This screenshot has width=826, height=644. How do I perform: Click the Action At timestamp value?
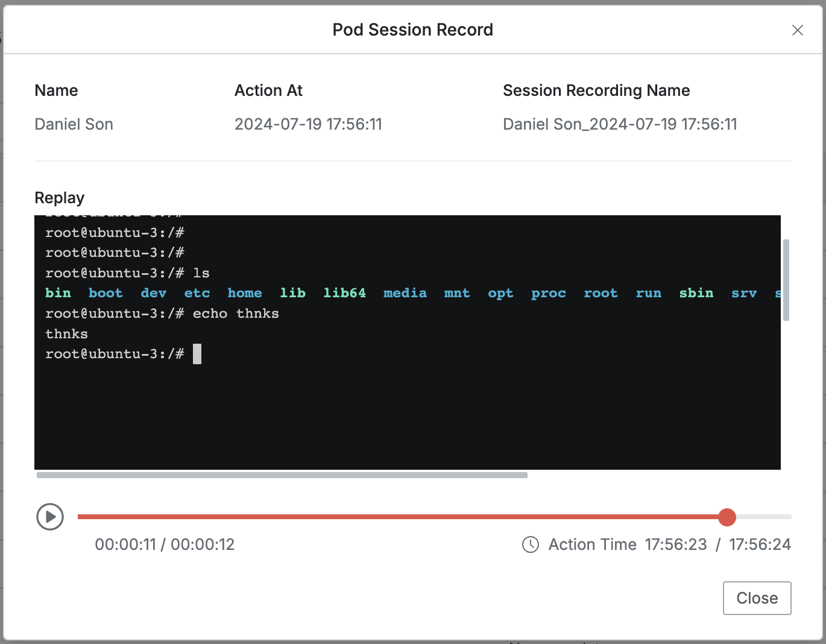(x=308, y=124)
